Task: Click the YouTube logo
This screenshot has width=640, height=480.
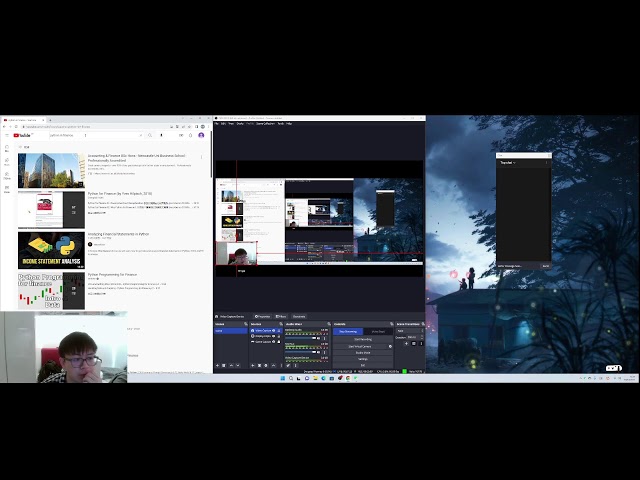Action: point(22,135)
